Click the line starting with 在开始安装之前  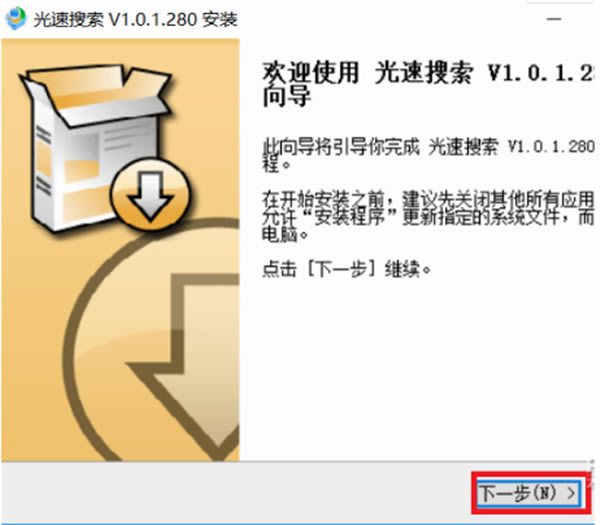point(428,199)
